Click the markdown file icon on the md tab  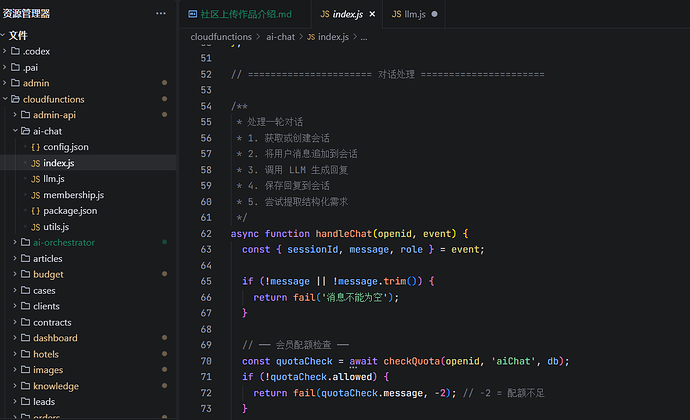(x=192, y=14)
